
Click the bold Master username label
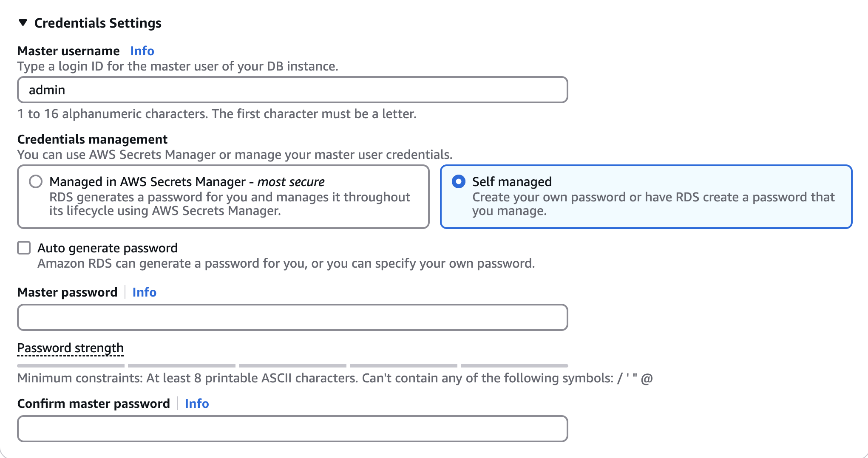(x=68, y=51)
